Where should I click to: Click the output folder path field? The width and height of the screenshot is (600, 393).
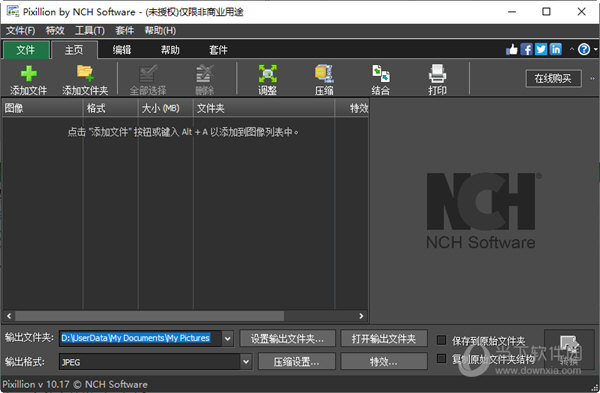[x=140, y=339]
